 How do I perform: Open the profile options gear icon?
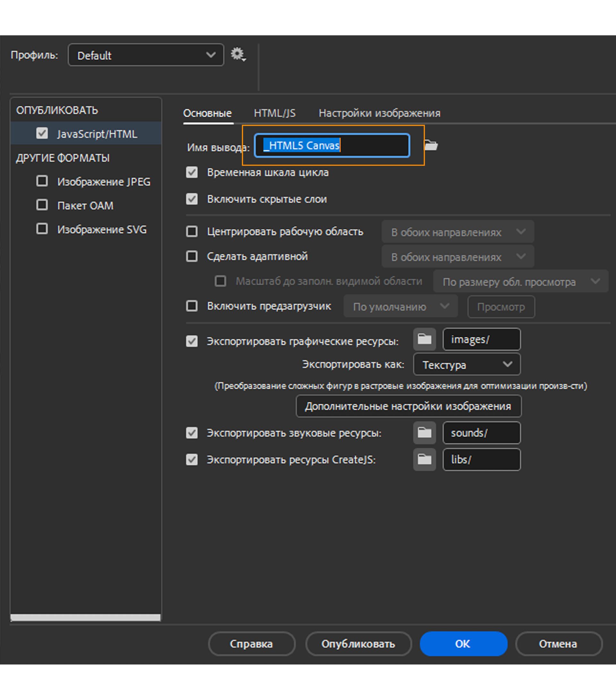(238, 54)
